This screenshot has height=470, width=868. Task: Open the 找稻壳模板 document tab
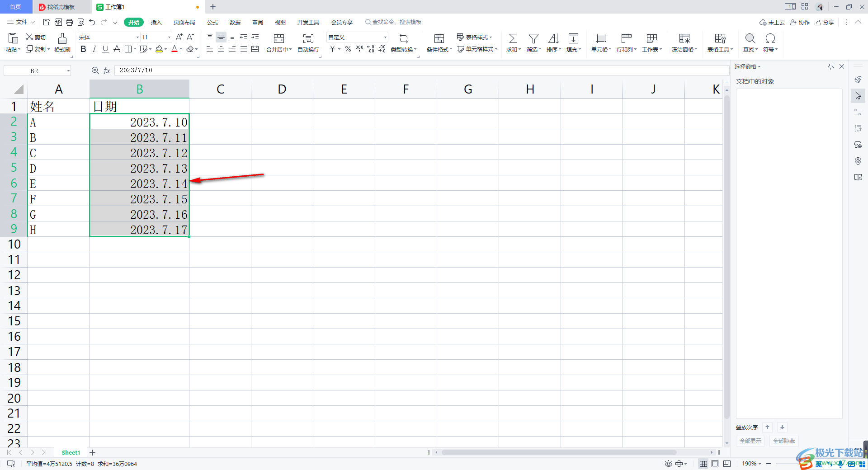(62, 7)
